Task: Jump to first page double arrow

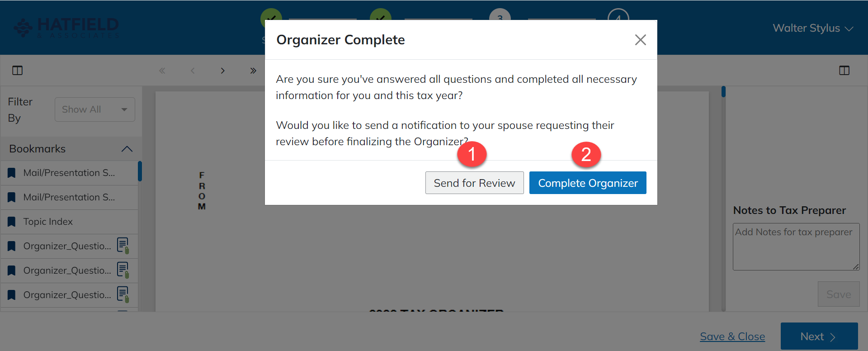Action: pos(162,71)
